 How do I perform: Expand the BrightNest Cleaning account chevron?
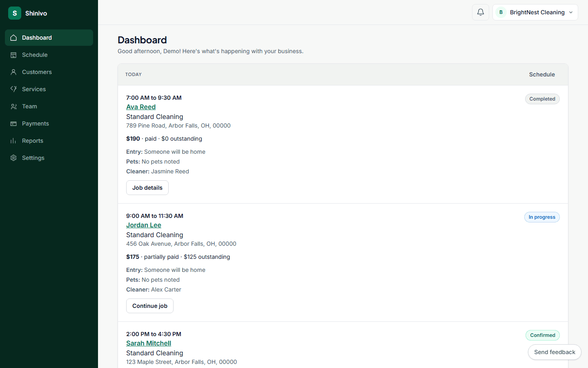click(x=571, y=12)
